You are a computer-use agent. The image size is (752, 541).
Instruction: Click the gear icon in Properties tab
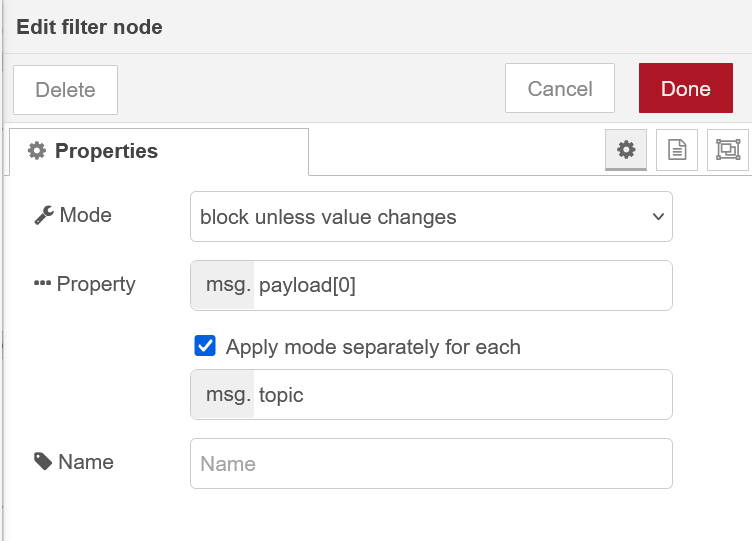37,151
